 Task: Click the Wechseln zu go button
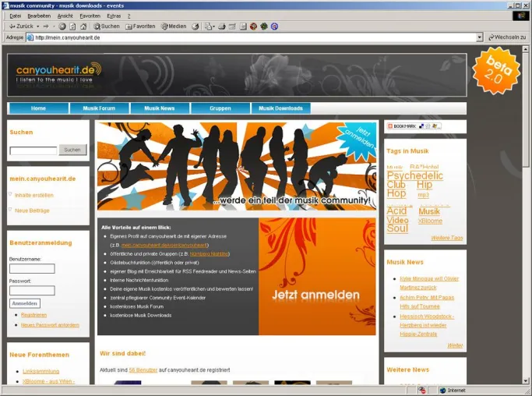click(x=507, y=37)
